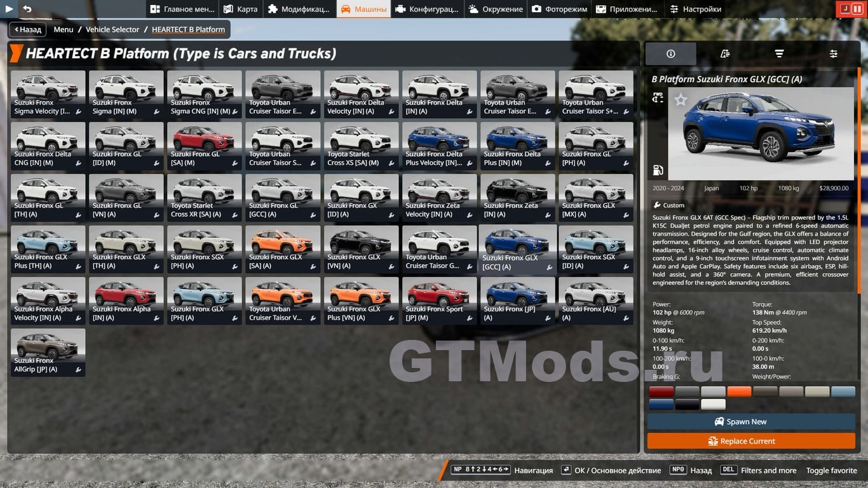This screenshot has height=488, width=868.
Task: Open the Фоторежим tab
Action: coord(560,9)
